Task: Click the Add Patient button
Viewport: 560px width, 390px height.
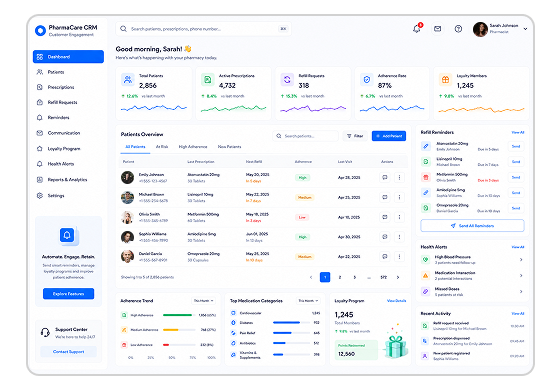Action: coord(389,136)
